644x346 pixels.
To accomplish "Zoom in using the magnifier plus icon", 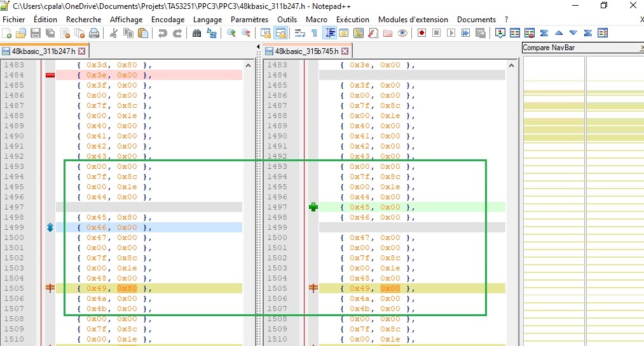I will click(x=231, y=33).
